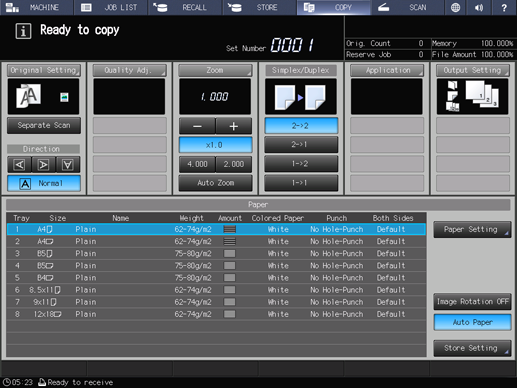Screen dimensions: 517x388
Task: Switch to the SCAN tab
Action: [x=407, y=7]
